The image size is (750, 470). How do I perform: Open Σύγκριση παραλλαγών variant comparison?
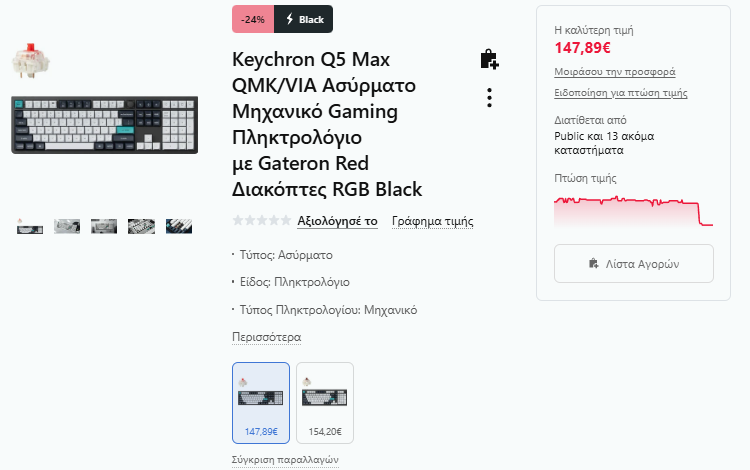click(285, 460)
